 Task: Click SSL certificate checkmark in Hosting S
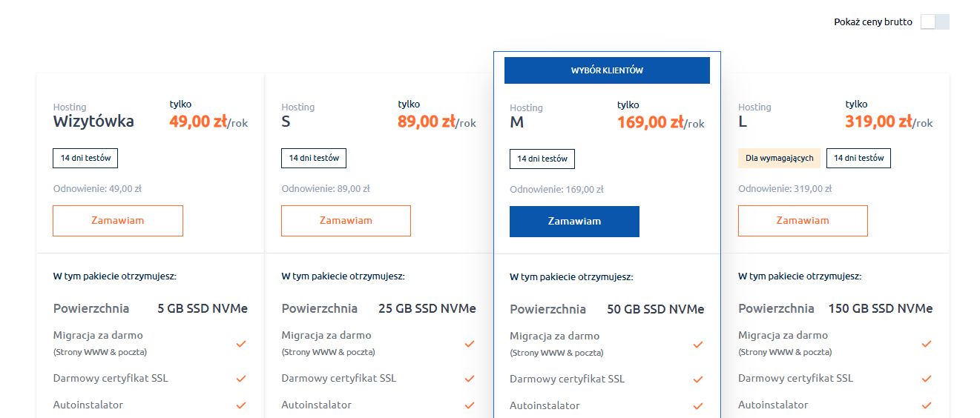[470, 379]
